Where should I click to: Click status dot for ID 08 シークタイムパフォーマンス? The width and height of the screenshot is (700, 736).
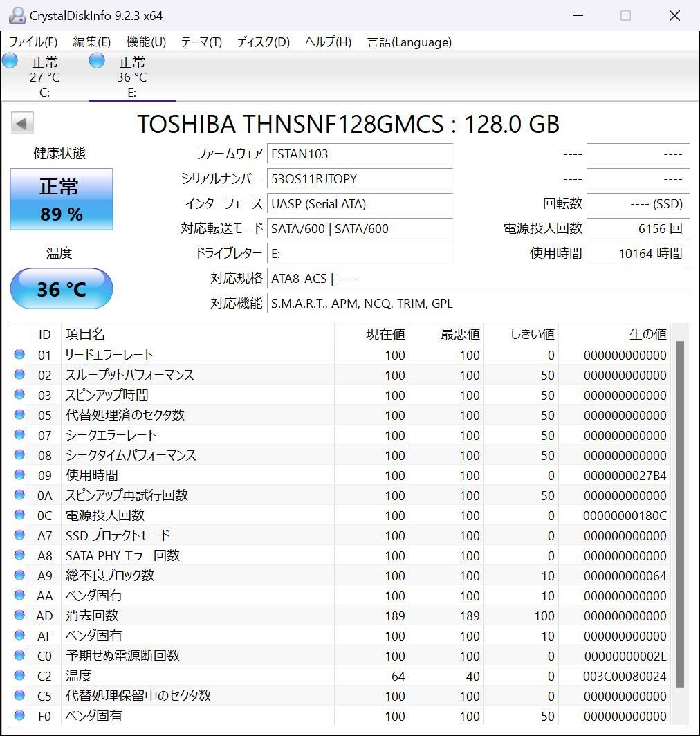[x=19, y=455]
